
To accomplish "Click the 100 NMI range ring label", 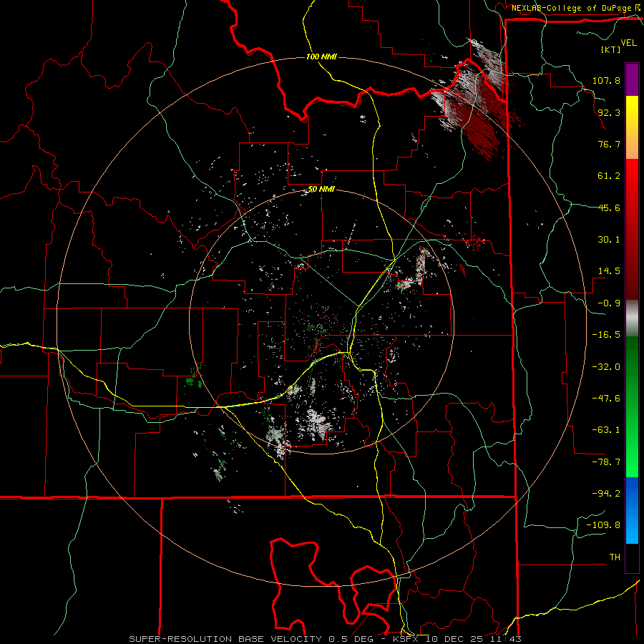I will point(321,57).
